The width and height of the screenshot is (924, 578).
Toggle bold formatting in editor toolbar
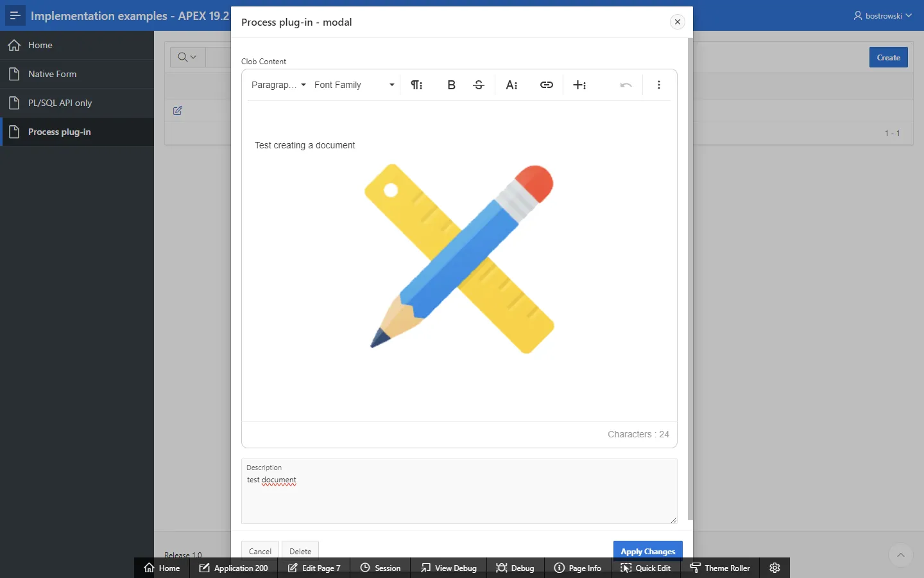451,85
